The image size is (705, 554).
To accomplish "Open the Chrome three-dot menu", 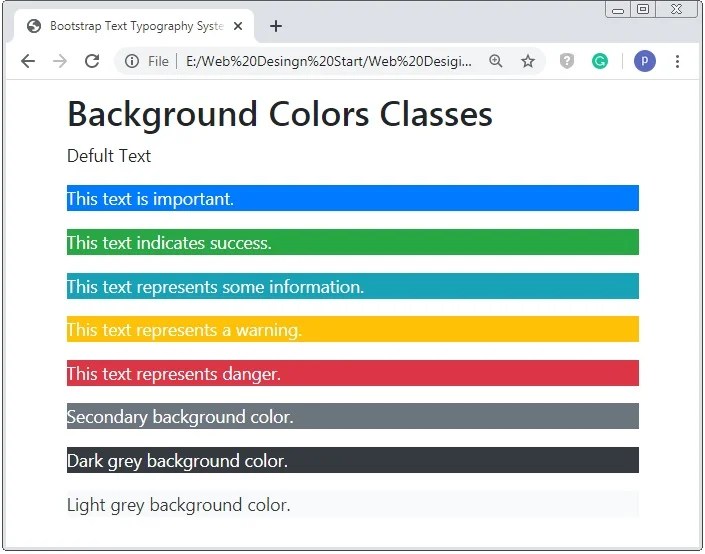I will pos(677,61).
